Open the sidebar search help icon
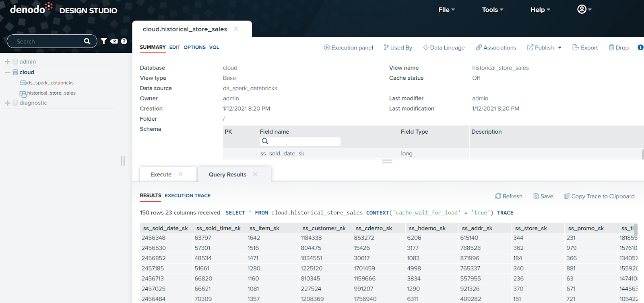Image resolution: width=644 pixels, height=303 pixels. 124,41
